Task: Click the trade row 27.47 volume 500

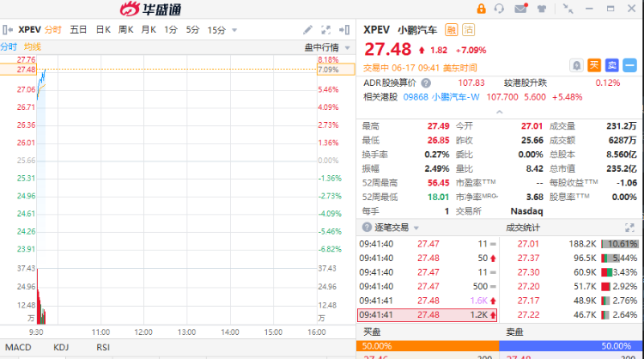Action: click(427, 287)
